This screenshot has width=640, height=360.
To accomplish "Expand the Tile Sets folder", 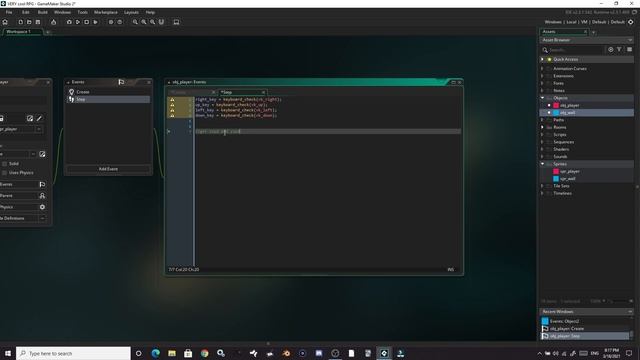I will pos(542,186).
